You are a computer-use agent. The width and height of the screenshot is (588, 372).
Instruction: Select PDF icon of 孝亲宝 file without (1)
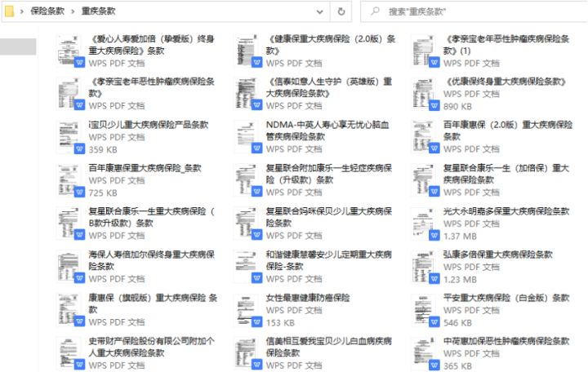click(x=70, y=94)
